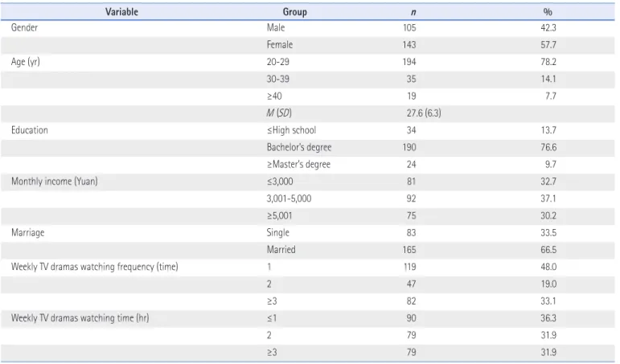620x364 pixels.
Task: Click the 76.6 percentage cell
Action: coord(548,147)
